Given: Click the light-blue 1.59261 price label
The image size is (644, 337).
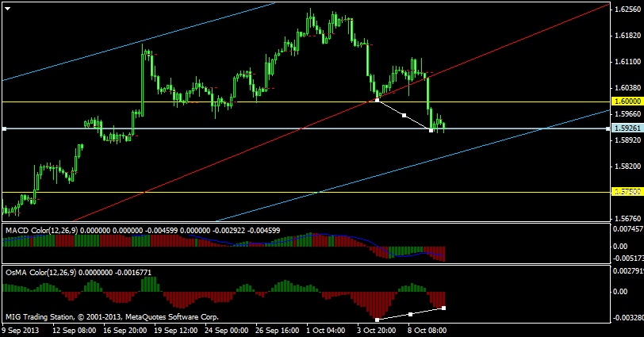Looking at the screenshot, I should [627, 128].
